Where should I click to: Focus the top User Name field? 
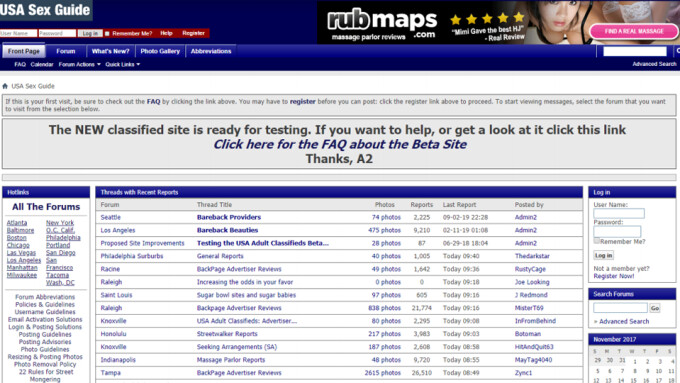pyautogui.click(x=18, y=33)
